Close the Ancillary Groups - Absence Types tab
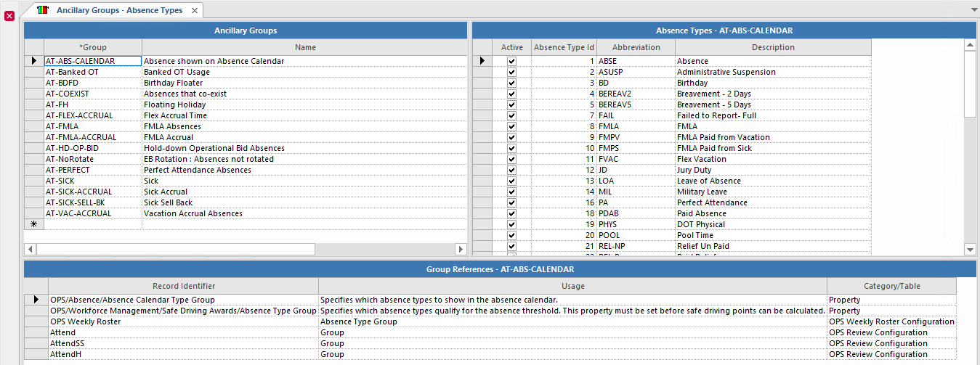 195,11
